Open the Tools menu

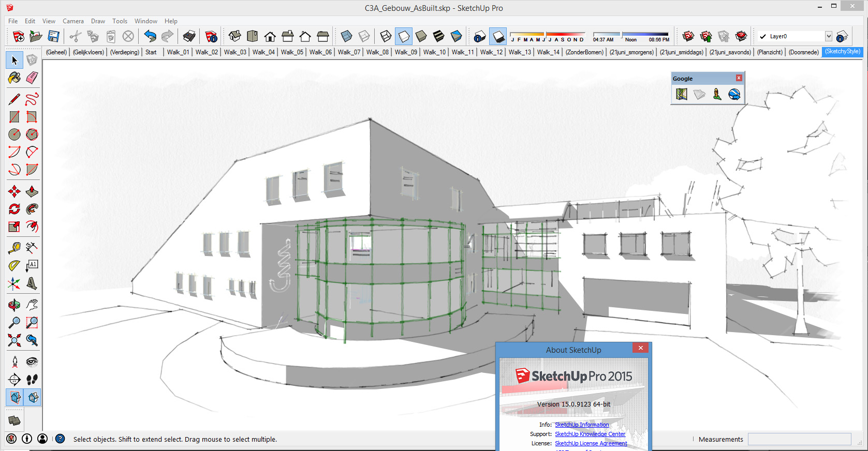[x=120, y=21]
